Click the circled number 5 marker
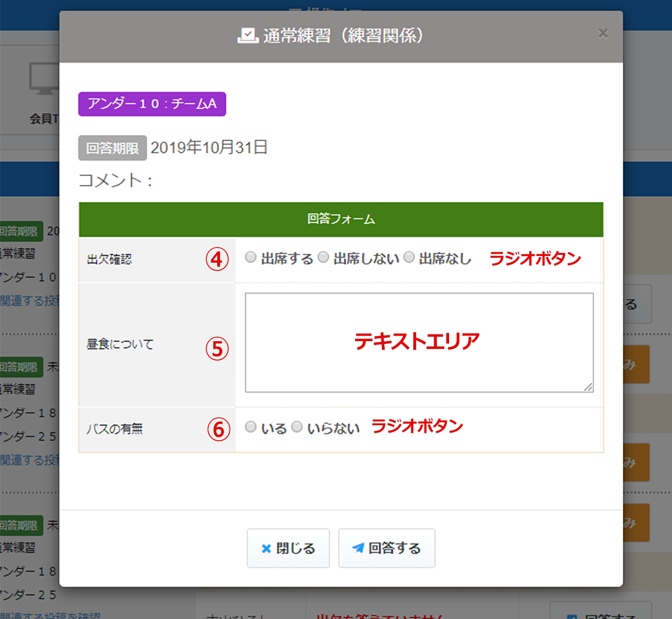Image resolution: width=672 pixels, height=619 pixels. [x=217, y=349]
